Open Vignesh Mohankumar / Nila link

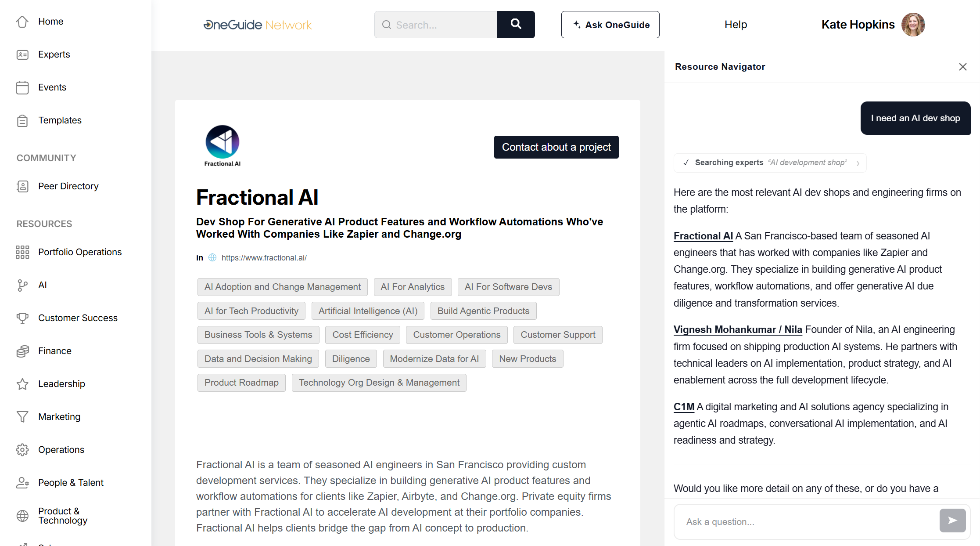(x=738, y=329)
